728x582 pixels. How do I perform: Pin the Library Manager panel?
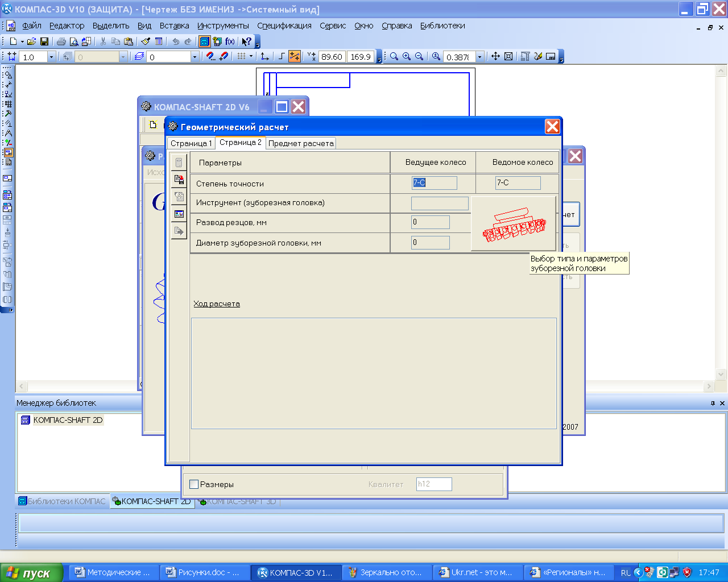[x=713, y=403]
